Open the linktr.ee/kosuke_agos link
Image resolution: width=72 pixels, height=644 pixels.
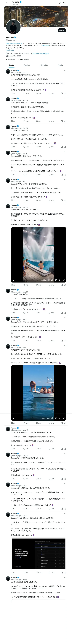tap(41, 53)
